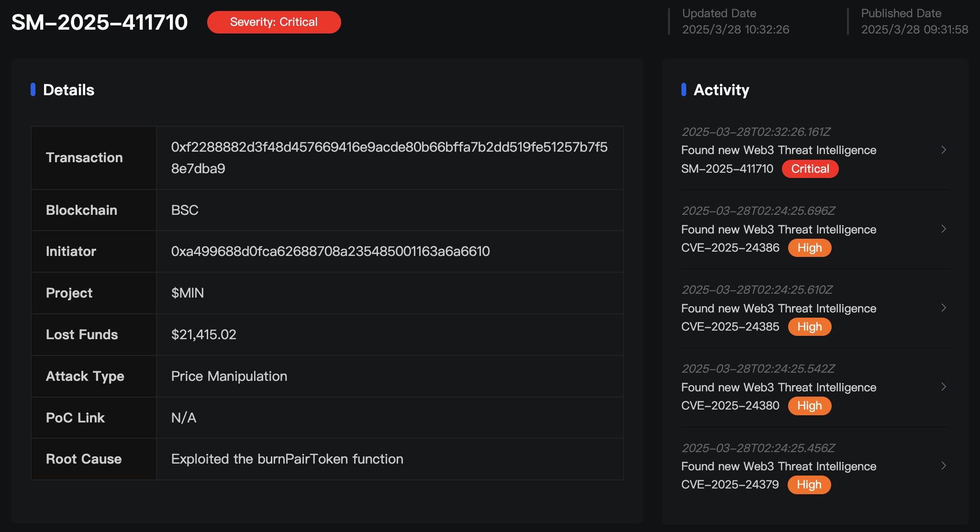The height and width of the screenshot is (532, 980).
Task: Click High badge for CVE-2025-24380
Action: [x=809, y=406]
